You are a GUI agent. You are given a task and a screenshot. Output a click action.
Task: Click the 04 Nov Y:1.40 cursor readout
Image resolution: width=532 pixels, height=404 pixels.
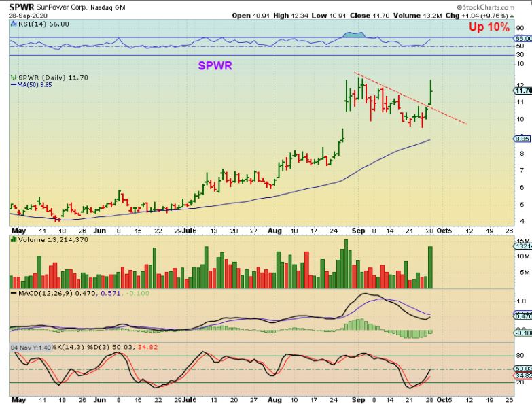[31, 348]
